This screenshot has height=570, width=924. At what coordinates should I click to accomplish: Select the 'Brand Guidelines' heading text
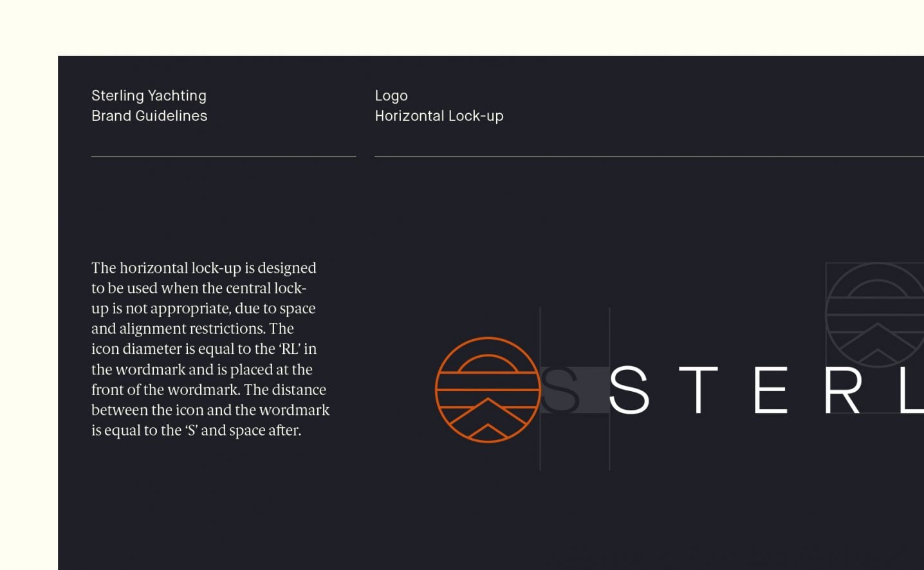[149, 116]
